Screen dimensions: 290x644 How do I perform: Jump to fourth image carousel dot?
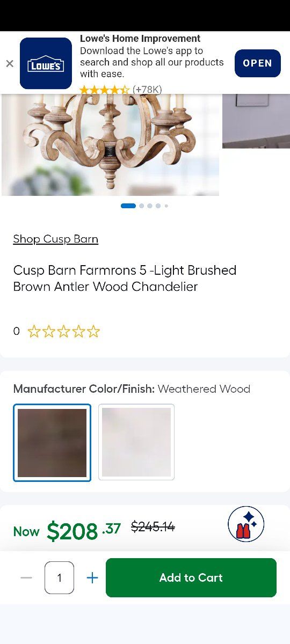158,206
